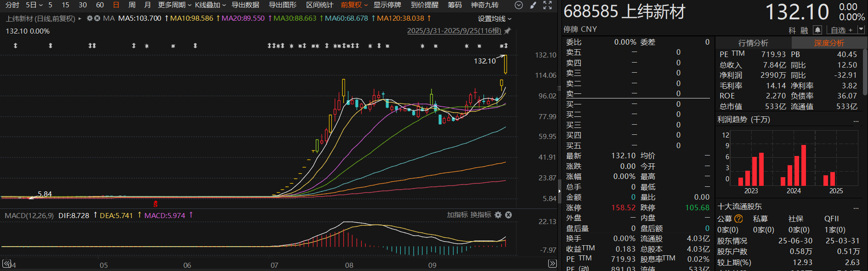The image size is (868, 271).
Task: Select the 周 weekly period tab
Action: point(132,5)
